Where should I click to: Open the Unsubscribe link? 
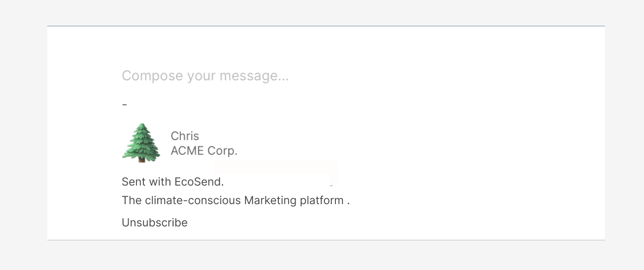[x=155, y=223]
